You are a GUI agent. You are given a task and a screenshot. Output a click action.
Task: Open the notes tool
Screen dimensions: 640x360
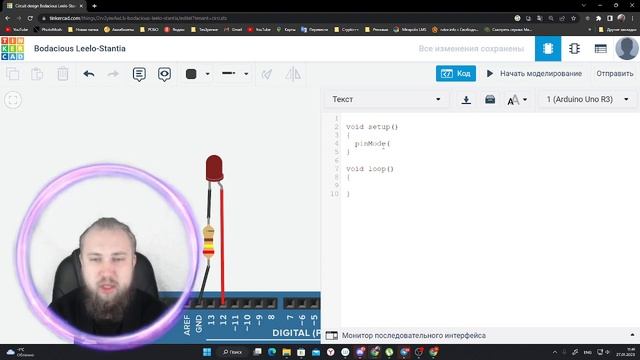point(139,74)
